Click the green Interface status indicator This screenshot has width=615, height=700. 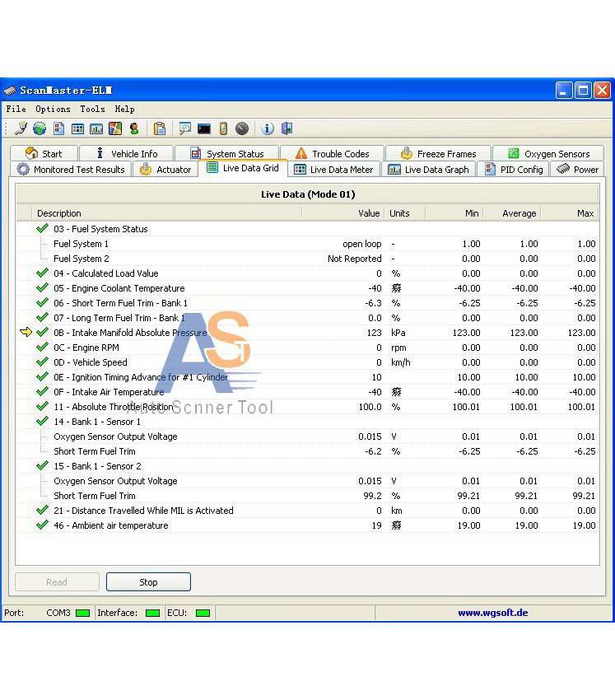[x=153, y=613]
